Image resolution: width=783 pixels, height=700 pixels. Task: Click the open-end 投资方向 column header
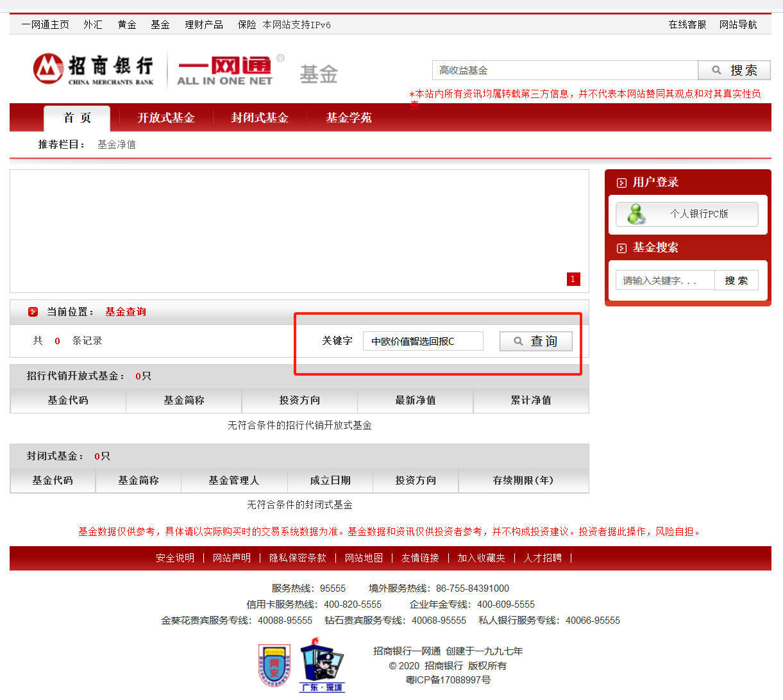click(x=299, y=401)
